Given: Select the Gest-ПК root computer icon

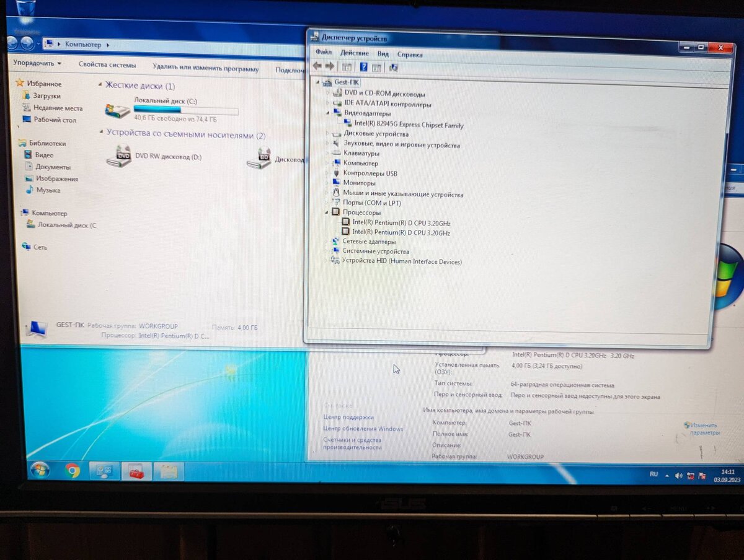Looking at the screenshot, I should [x=327, y=82].
